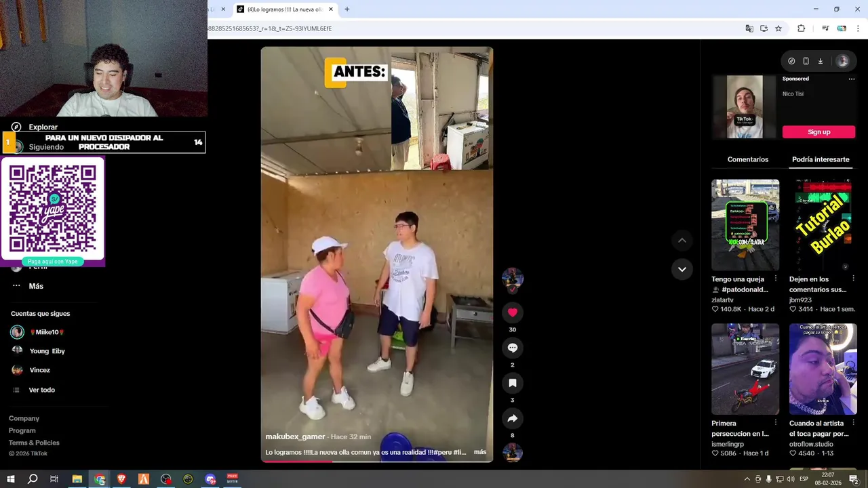Switch to the Podría interesarte tab
Viewport: 868px width, 488px height.
click(x=821, y=159)
